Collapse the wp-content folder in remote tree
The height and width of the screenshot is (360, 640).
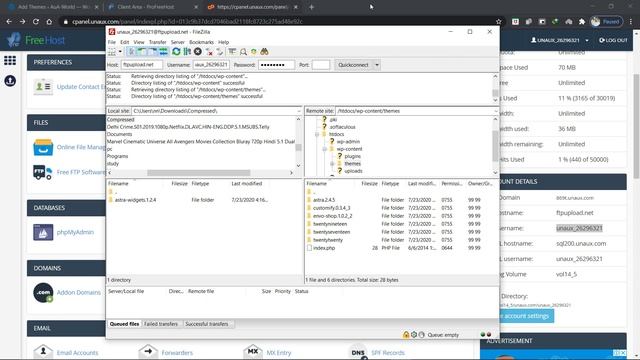[324, 149]
